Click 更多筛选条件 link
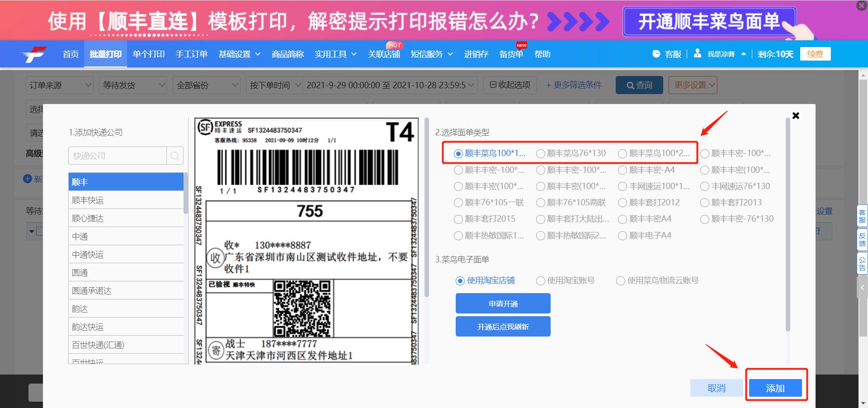868x408 pixels. point(574,85)
